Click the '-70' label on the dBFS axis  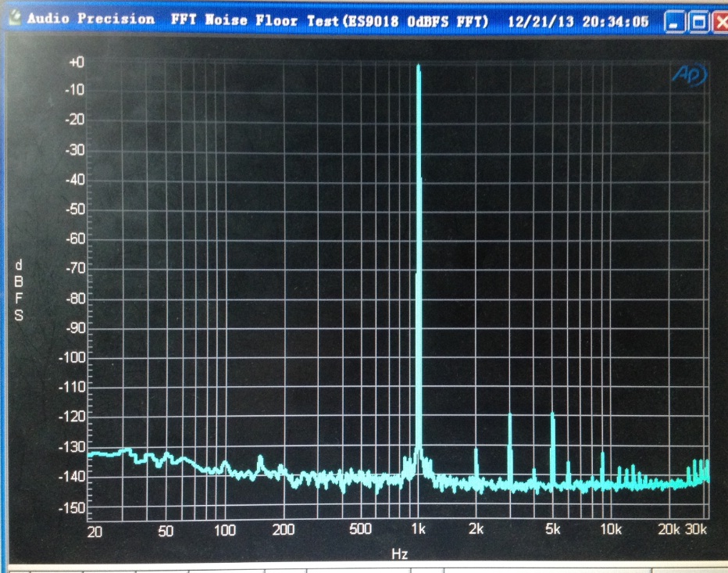(75, 268)
